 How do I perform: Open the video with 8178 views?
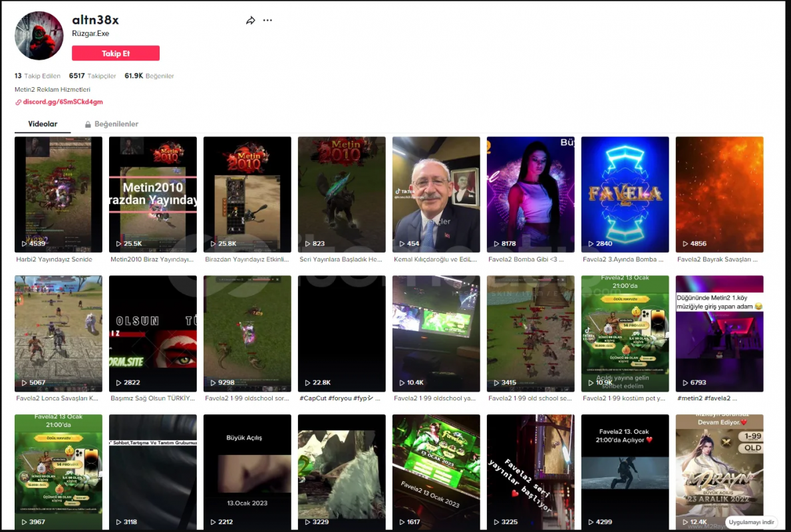(x=531, y=195)
